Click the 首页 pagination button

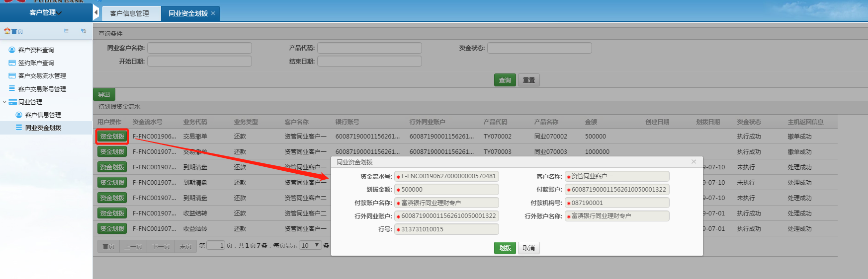(x=108, y=246)
